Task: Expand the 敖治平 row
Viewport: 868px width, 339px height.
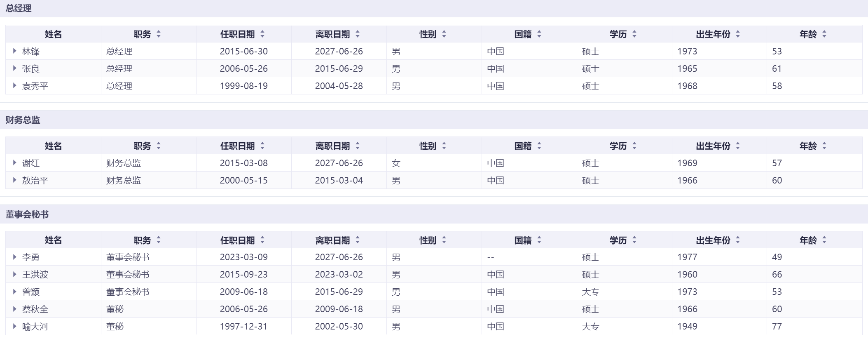Action: click(15, 180)
